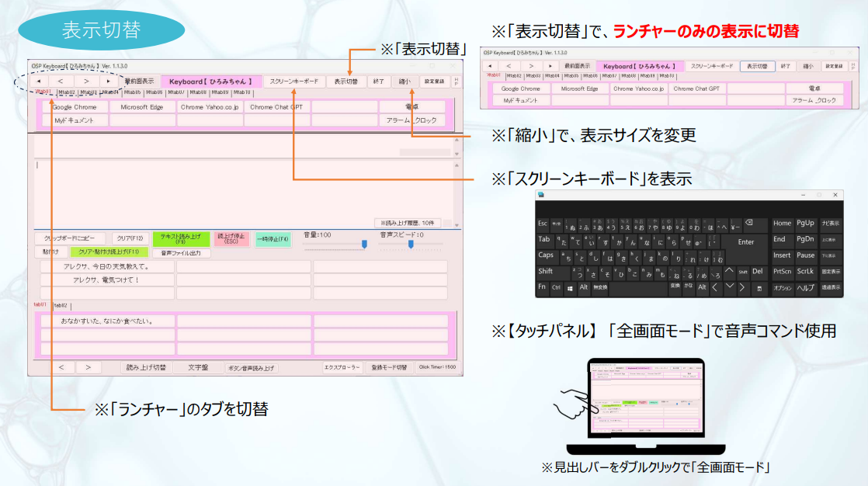The image size is (868, 486).
Task: Click the screen keyboard's title bar app icon
Action: pyautogui.click(x=541, y=195)
